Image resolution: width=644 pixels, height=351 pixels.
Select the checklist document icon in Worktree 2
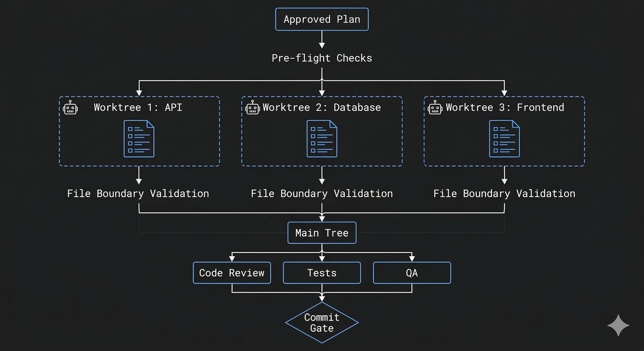pos(322,139)
